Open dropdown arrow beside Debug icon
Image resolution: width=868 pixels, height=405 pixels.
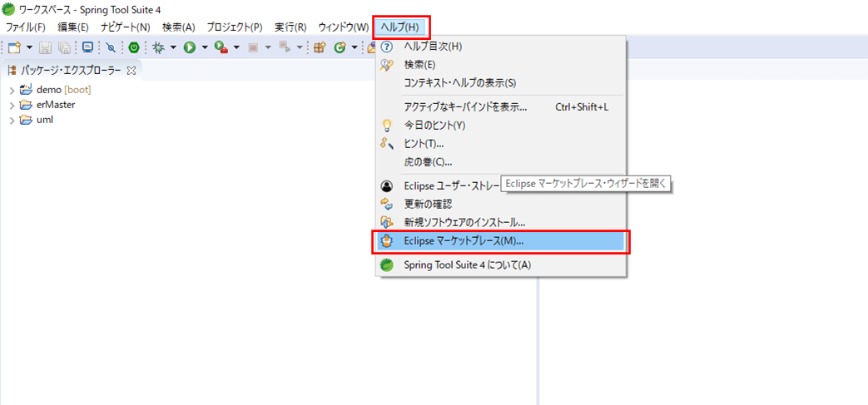click(173, 48)
